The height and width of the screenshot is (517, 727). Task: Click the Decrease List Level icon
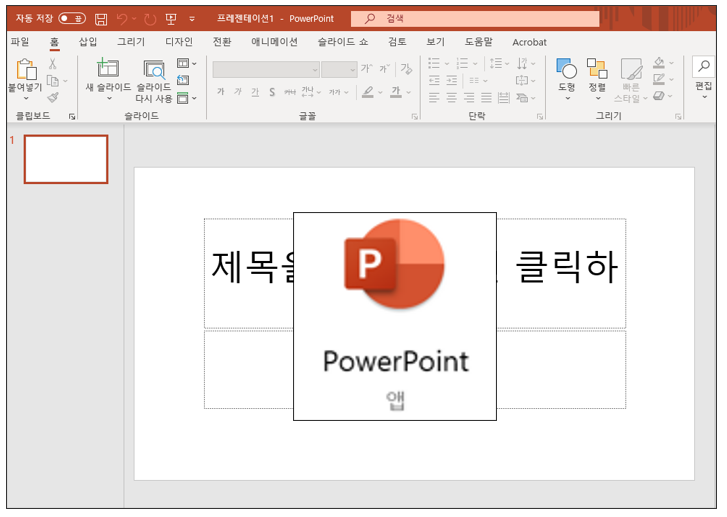(434, 81)
